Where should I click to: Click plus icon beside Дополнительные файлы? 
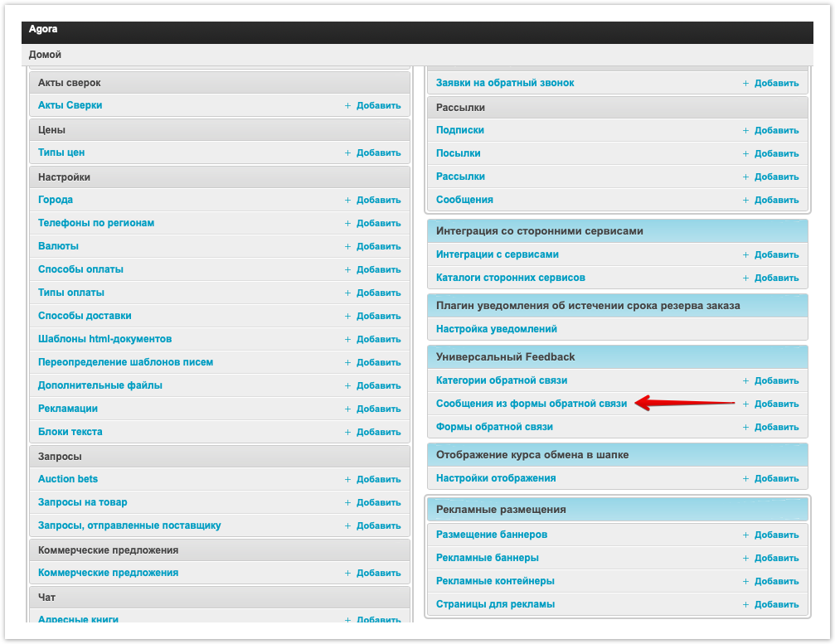click(347, 386)
